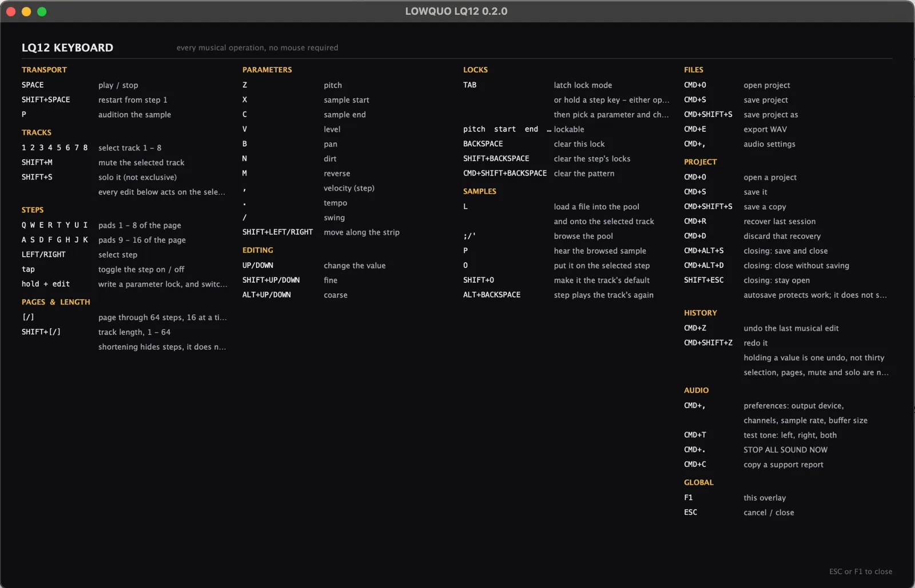Click the 'swing' parameter text
The height and width of the screenshot is (588, 915).
(x=335, y=218)
